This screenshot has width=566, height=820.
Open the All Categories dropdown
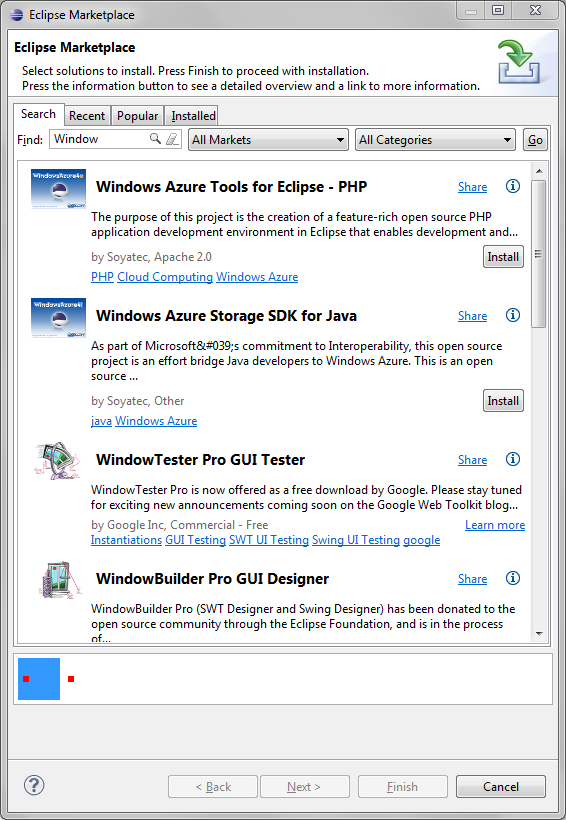435,140
